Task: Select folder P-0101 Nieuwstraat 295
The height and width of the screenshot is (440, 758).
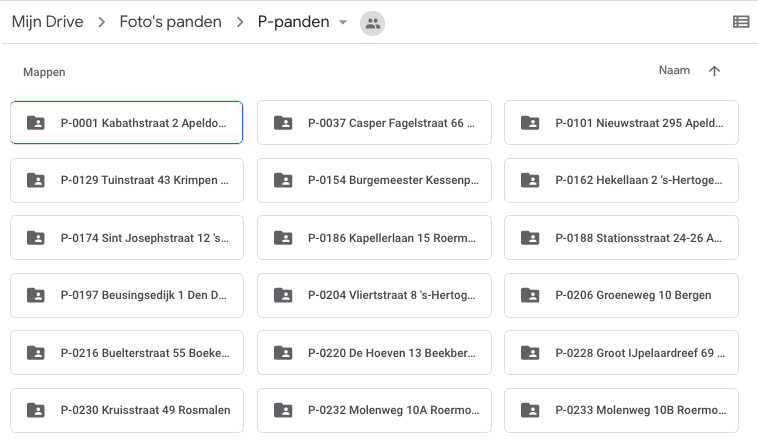Action: (621, 123)
